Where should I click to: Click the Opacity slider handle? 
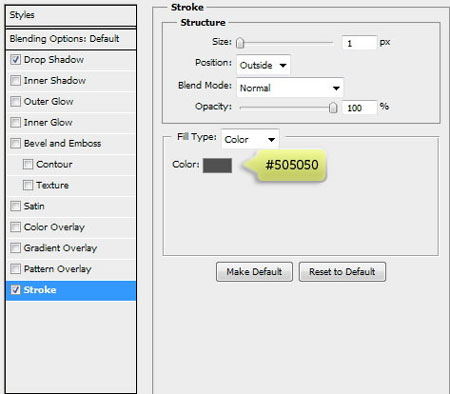click(333, 107)
